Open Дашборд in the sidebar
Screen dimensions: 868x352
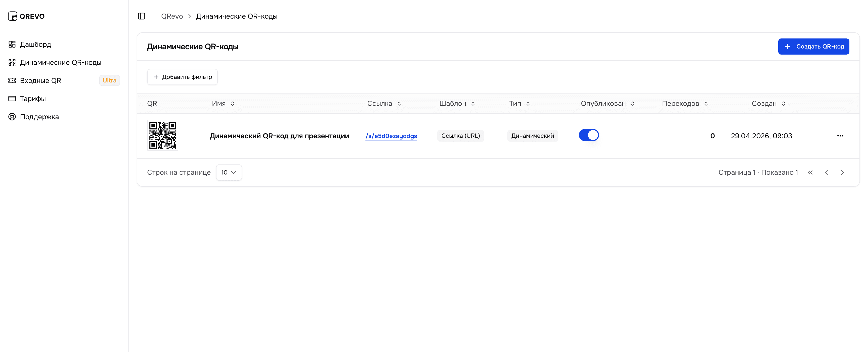point(64,44)
